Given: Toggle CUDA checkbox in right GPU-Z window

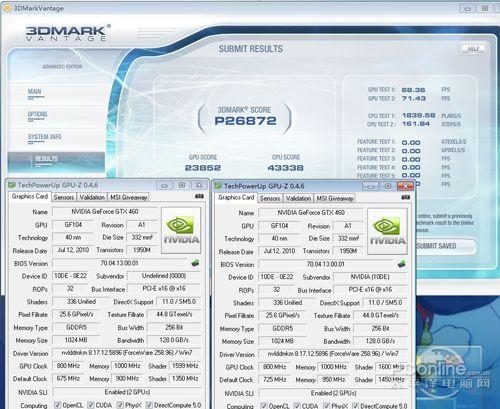Looking at the screenshot, I should pos(297,406).
